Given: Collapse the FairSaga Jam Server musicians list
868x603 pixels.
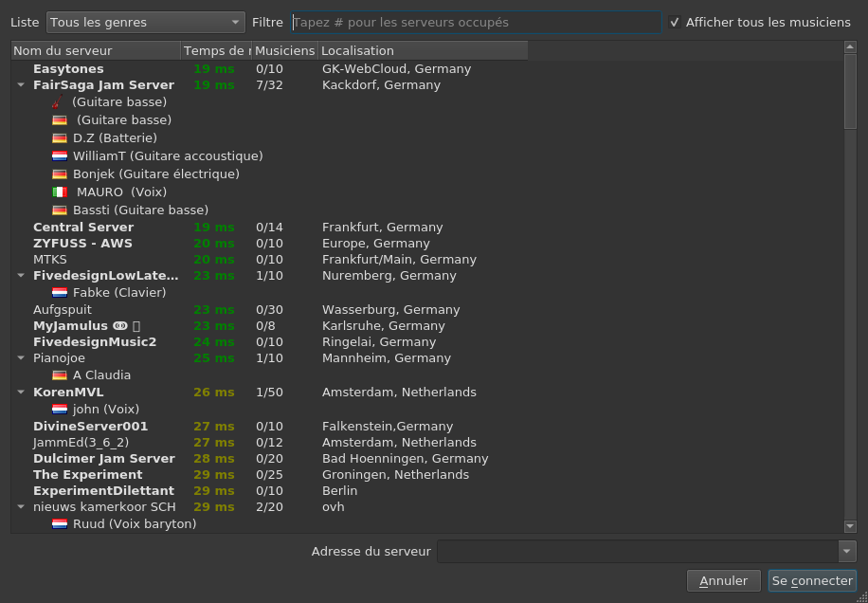Looking at the screenshot, I should 21,85.
